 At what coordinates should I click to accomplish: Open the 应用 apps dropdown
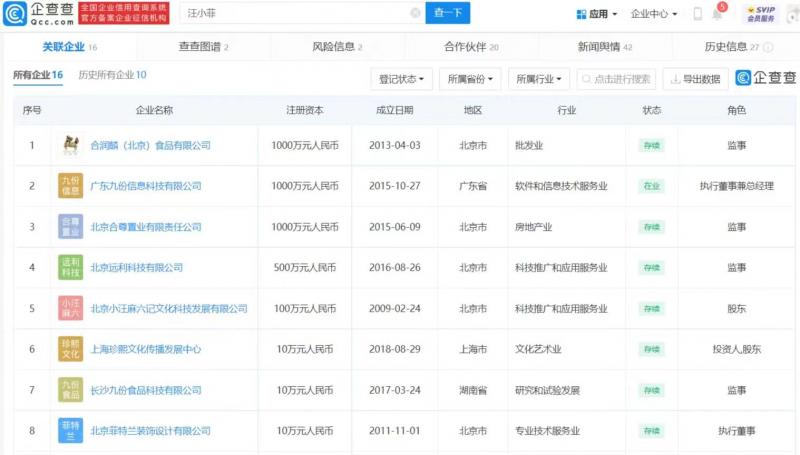pyautogui.click(x=596, y=14)
